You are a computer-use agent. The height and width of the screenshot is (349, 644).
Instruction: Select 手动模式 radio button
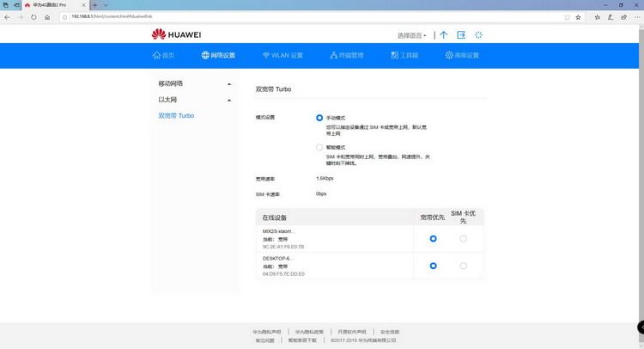coord(319,117)
